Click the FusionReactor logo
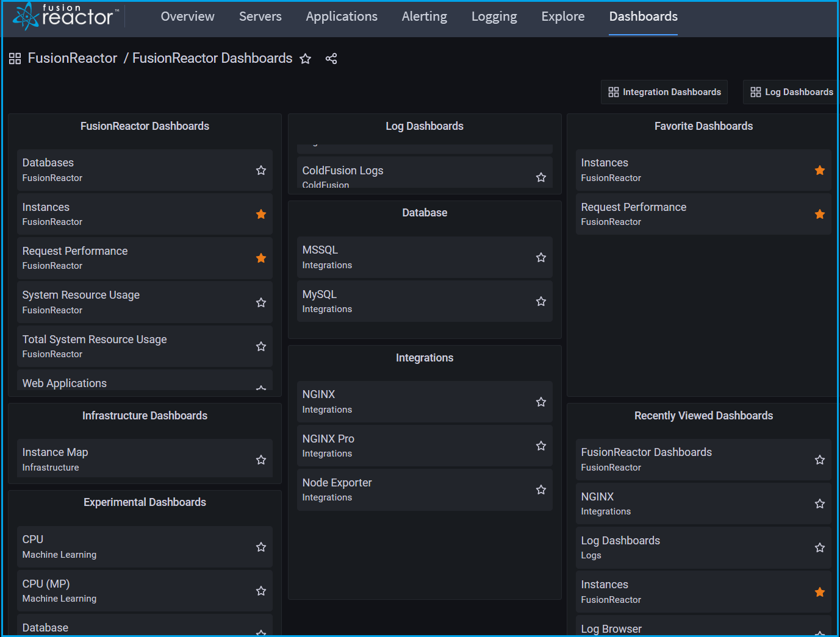Viewport: 840px width, 637px height. tap(66, 16)
